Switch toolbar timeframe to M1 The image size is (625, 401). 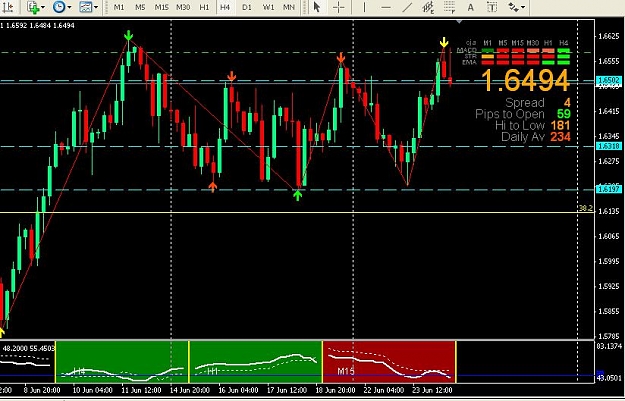tap(118, 7)
